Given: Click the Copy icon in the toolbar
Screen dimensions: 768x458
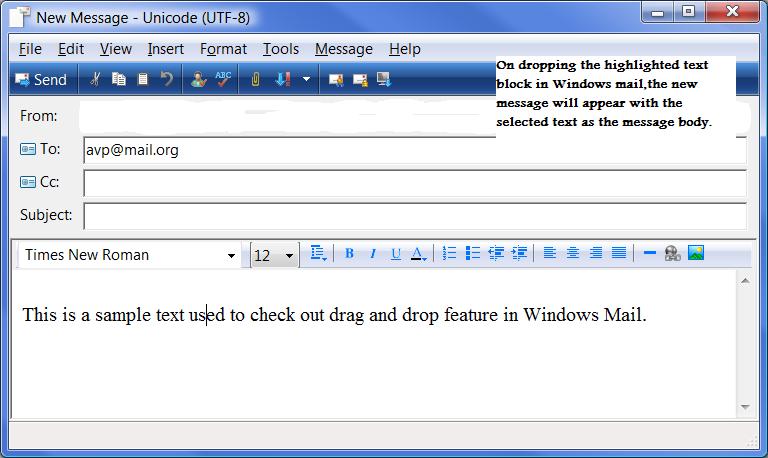Looking at the screenshot, I should tap(119, 79).
